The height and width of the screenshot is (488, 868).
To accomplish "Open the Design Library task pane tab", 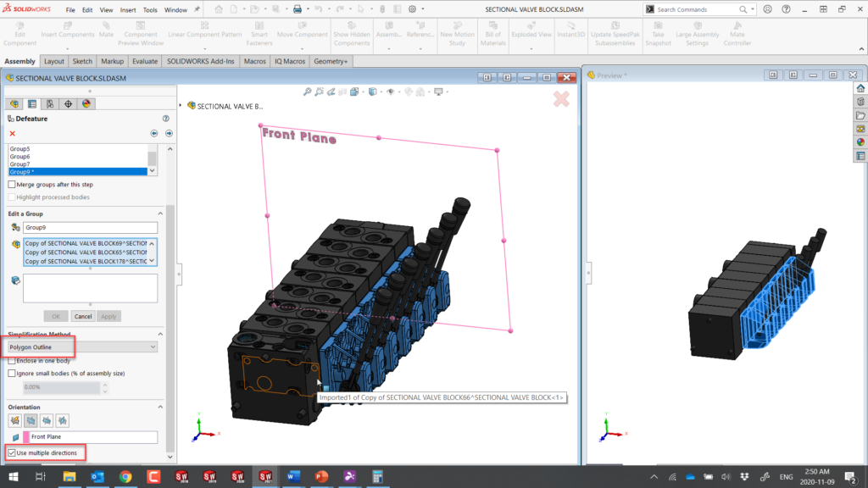I will (x=860, y=102).
